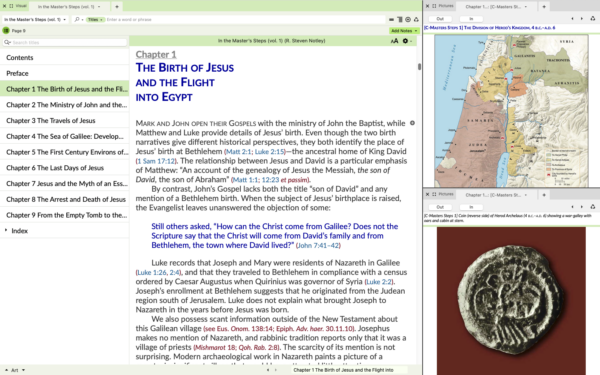Follow the John 7:41-42 scripture link
600x375 pixels.
(318, 246)
